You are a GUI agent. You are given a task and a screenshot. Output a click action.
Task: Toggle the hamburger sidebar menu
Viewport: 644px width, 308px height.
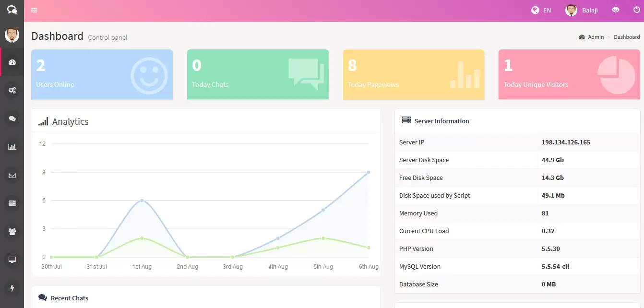point(34,10)
